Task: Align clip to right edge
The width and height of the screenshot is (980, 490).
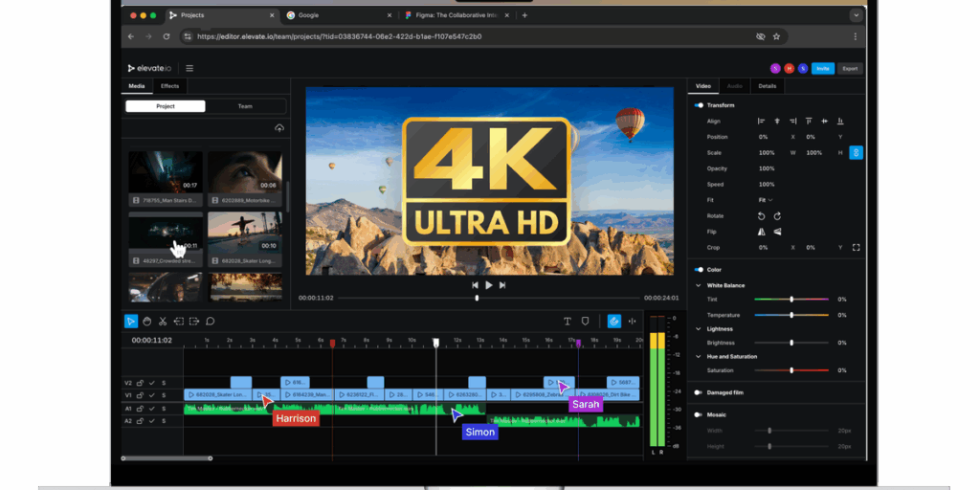Action: (x=792, y=122)
